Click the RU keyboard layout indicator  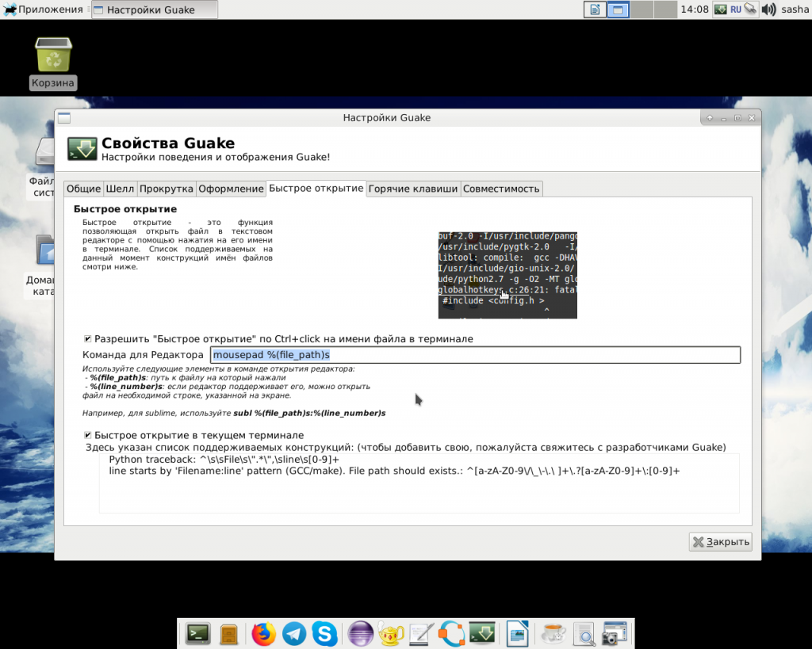[736, 10]
